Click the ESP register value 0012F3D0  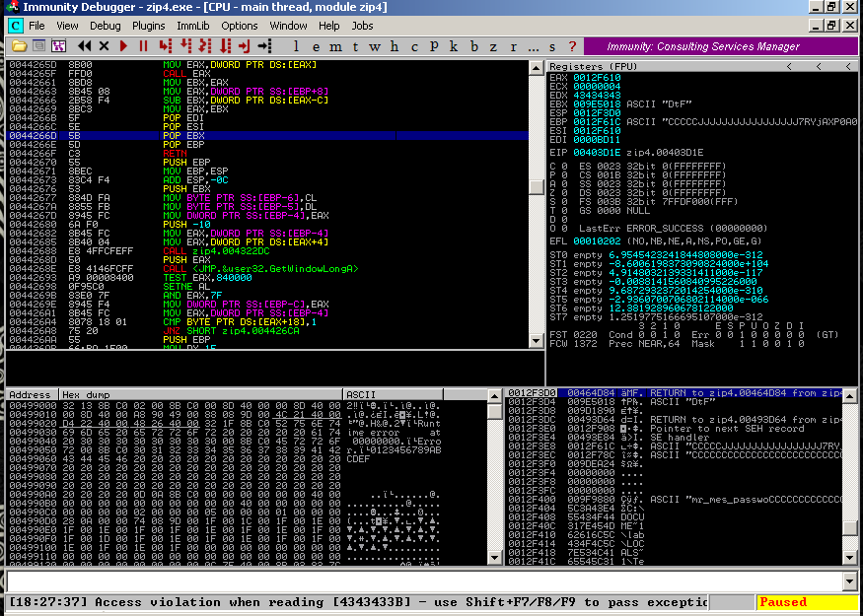point(597,112)
